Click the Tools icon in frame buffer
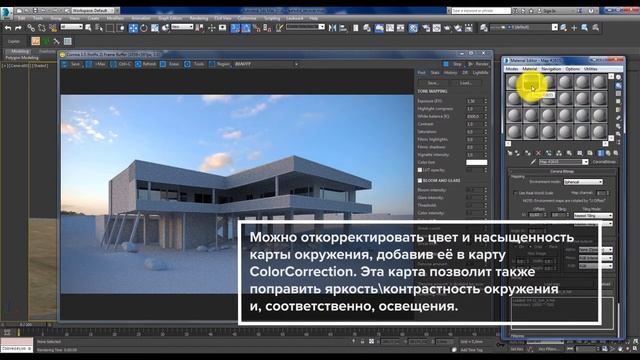The width and height of the screenshot is (640, 360). 187,64
